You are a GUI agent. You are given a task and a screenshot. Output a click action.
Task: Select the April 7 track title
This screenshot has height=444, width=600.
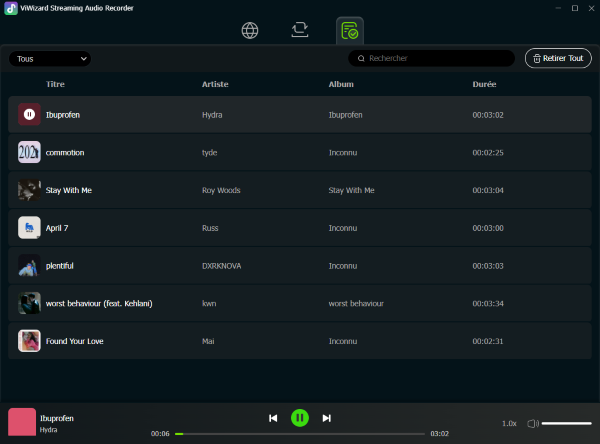coord(57,228)
